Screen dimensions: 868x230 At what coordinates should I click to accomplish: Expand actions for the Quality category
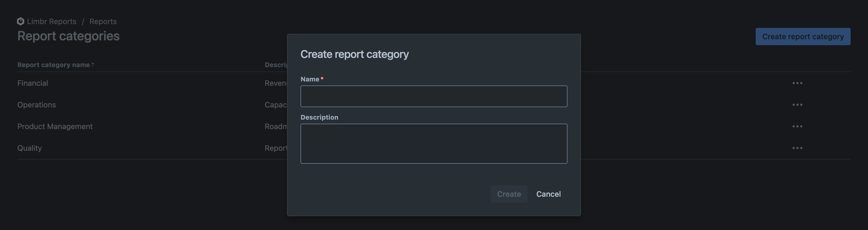pyautogui.click(x=797, y=148)
